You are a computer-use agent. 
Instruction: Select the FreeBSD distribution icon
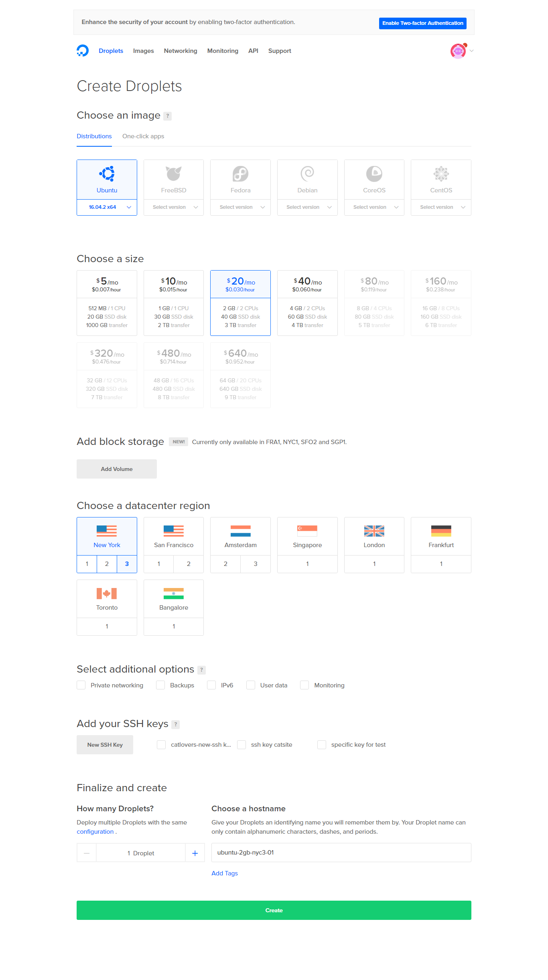[x=174, y=174]
